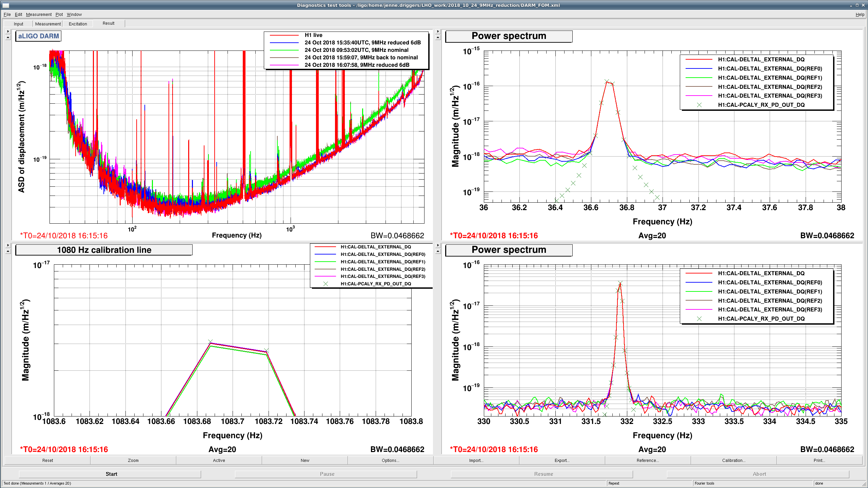Click the Zoom button below plots
Viewport: 868px width, 488px height.
133,460
